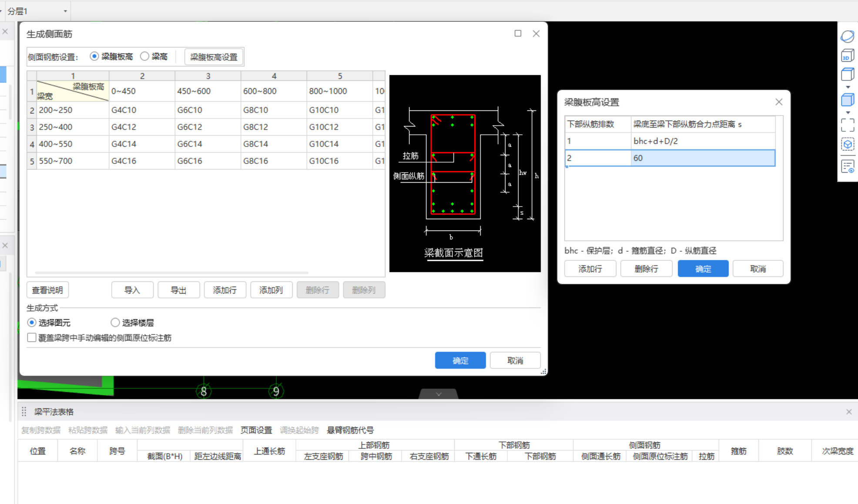This screenshot has height=504, width=858.
Task: Switch to 3D view icon
Action: click(847, 56)
